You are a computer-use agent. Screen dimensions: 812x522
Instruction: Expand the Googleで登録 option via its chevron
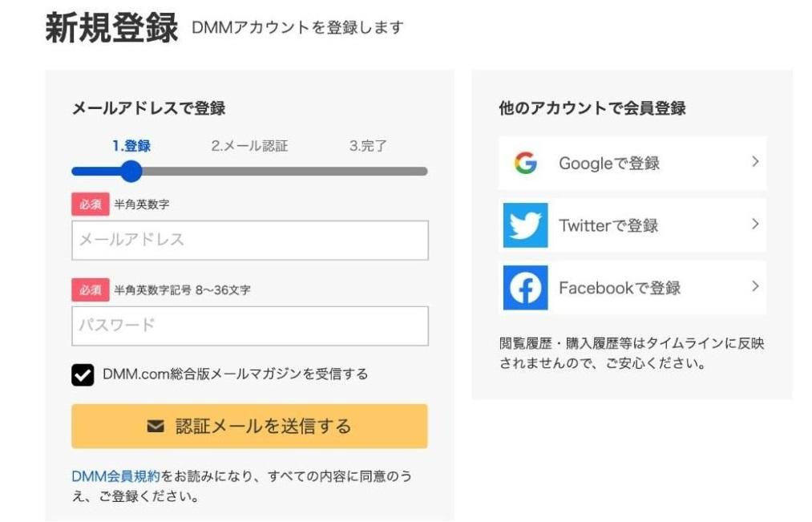[754, 163]
